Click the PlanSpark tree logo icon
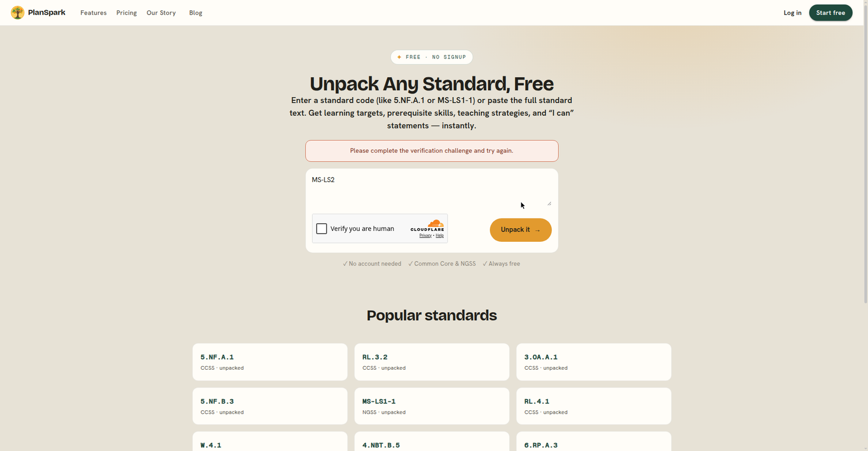The image size is (868, 451). tap(17, 12)
